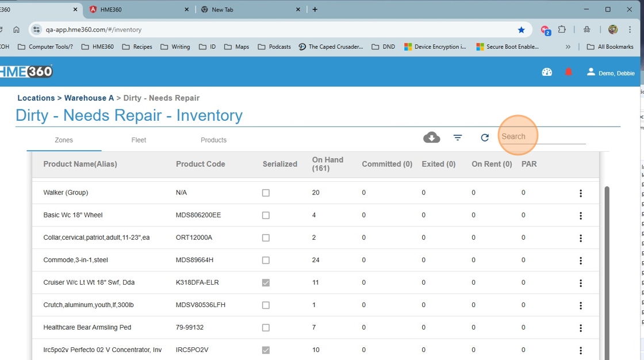Click the browser home icon
Viewport: 644px width, 360px height.
(x=16, y=30)
